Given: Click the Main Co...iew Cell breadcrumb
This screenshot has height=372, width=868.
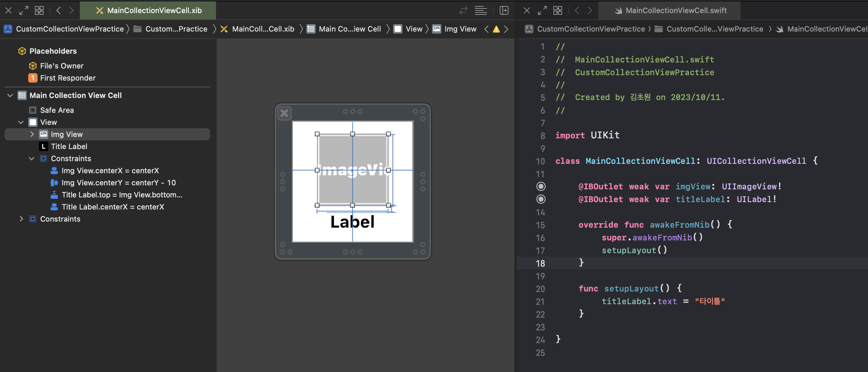Looking at the screenshot, I should tap(349, 29).
